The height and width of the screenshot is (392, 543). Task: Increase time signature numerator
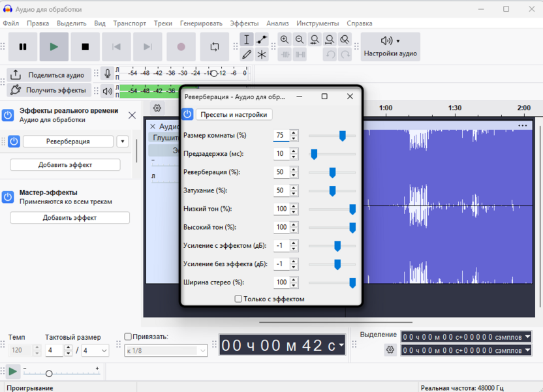point(69,348)
